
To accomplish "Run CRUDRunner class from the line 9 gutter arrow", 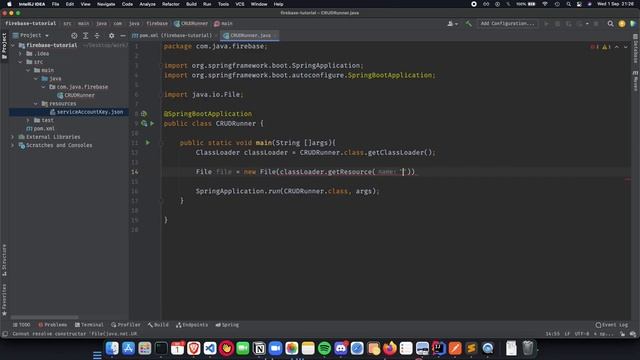I will click(152, 123).
